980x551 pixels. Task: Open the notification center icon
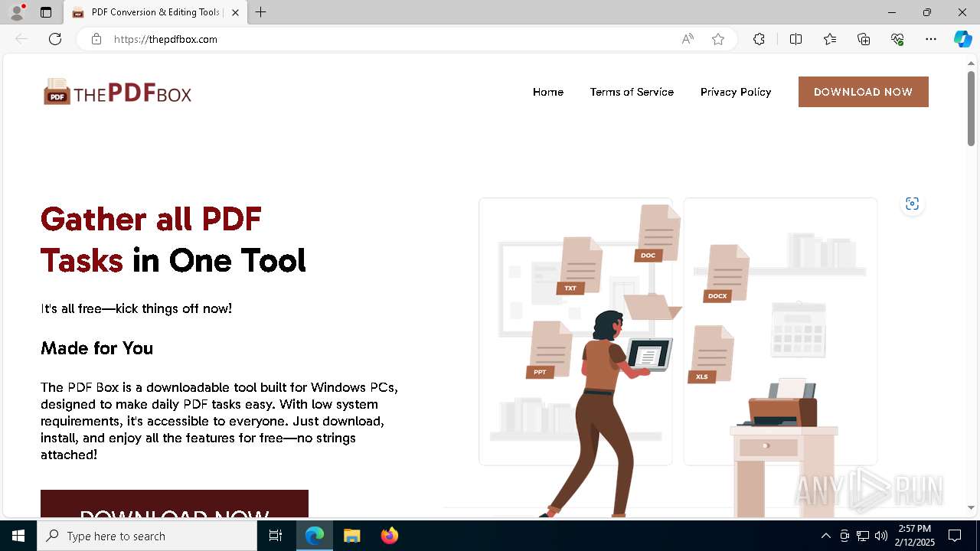955,536
